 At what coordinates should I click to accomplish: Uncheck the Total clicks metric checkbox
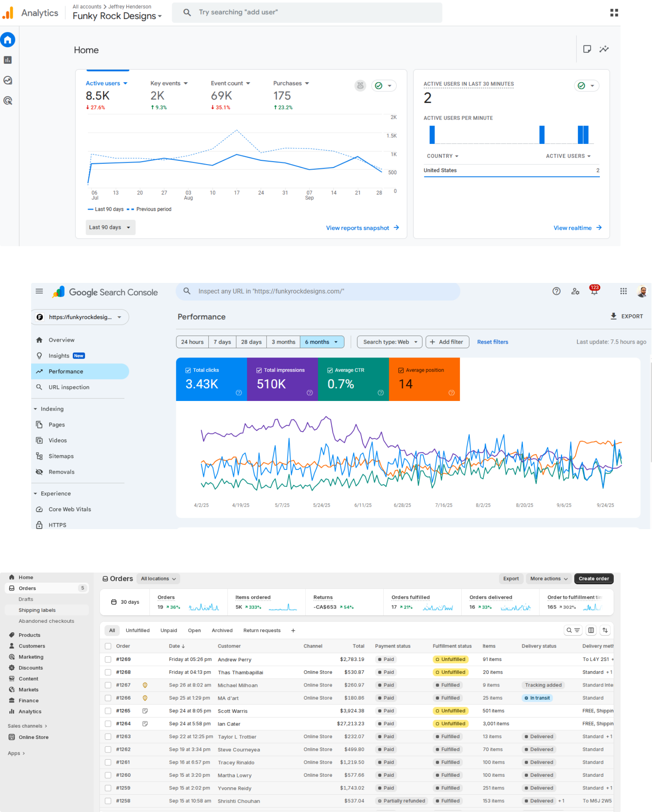point(188,370)
